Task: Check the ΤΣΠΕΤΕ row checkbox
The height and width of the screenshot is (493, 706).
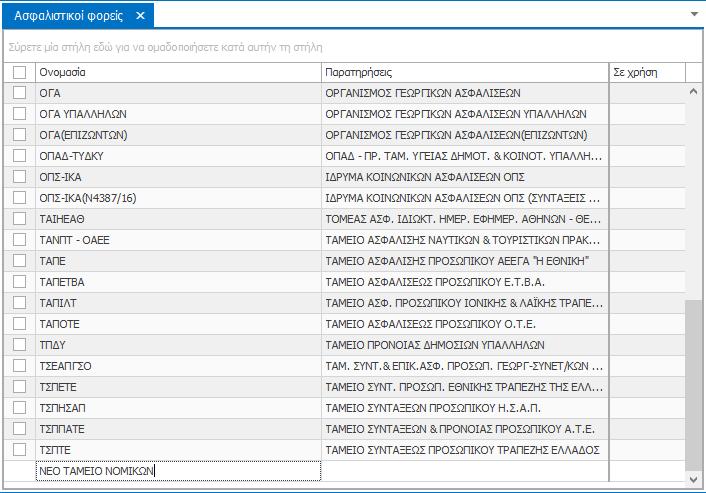Action: (x=19, y=387)
